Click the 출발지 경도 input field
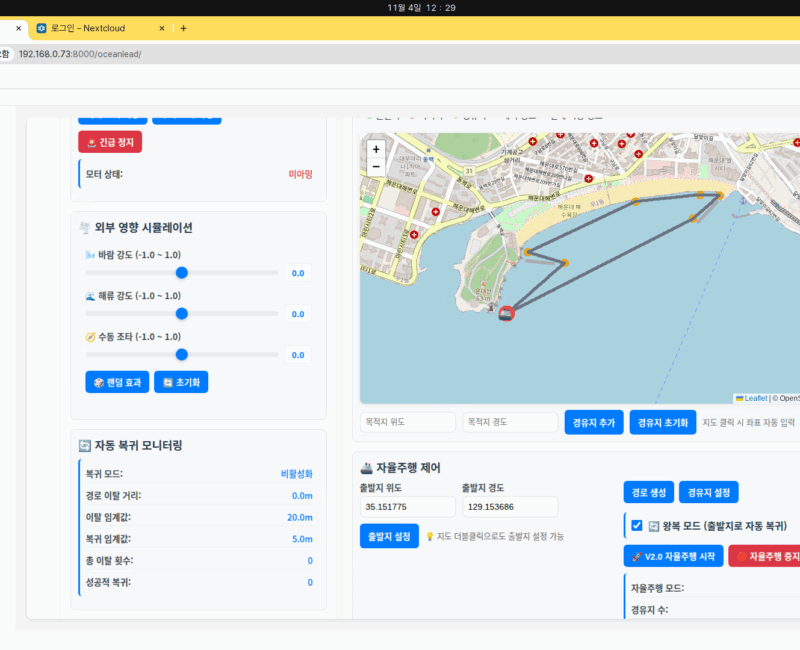800x650 pixels. 509,507
